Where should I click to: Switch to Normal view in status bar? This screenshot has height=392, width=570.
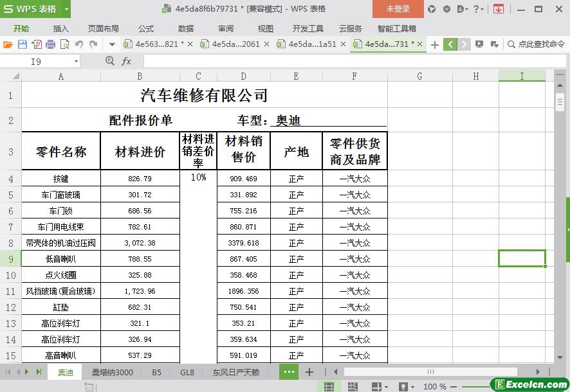[x=329, y=387]
